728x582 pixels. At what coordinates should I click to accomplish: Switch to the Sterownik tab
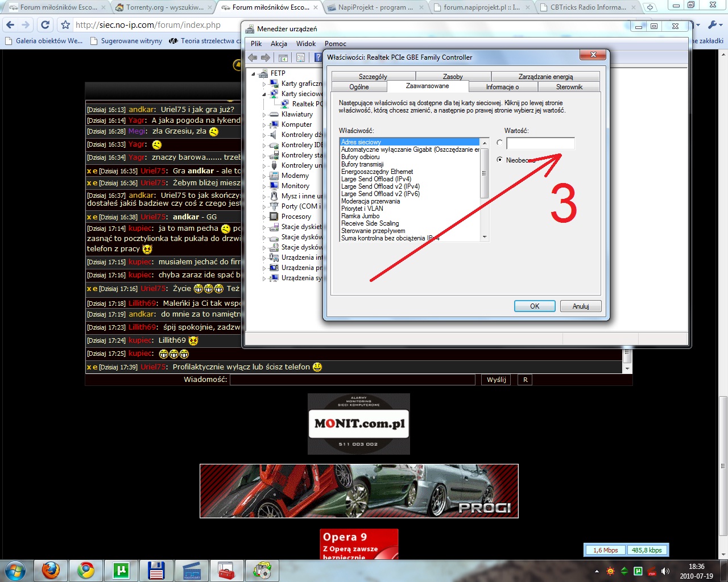pyautogui.click(x=569, y=87)
